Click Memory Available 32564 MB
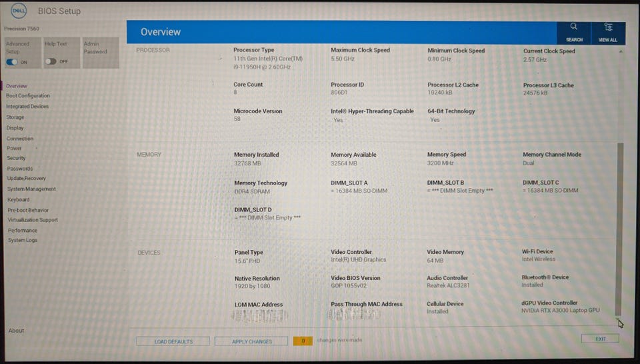Screen dimensions: 640x364 tap(344, 163)
